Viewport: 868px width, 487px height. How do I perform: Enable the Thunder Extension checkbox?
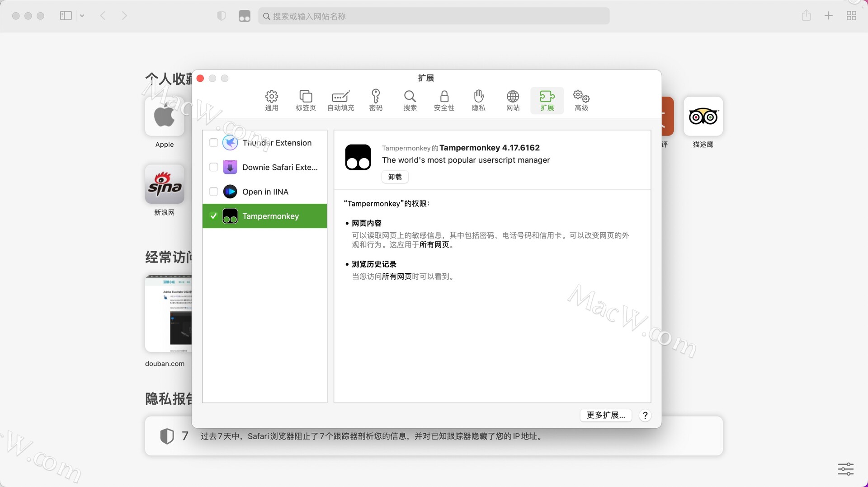coord(213,143)
